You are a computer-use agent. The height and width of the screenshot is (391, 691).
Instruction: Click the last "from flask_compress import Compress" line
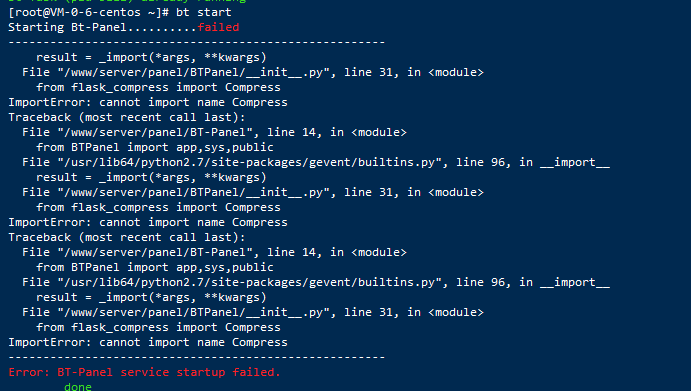point(158,327)
